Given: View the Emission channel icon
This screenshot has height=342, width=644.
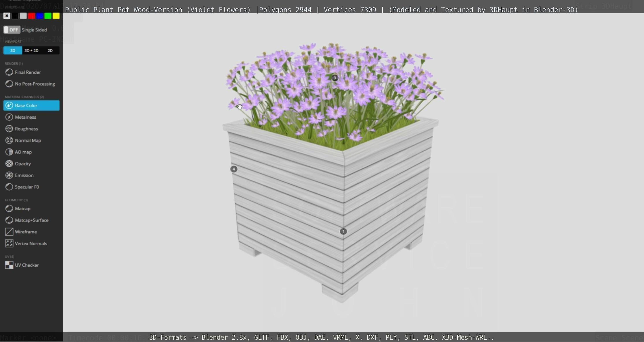Looking at the screenshot, I should 9,175.
